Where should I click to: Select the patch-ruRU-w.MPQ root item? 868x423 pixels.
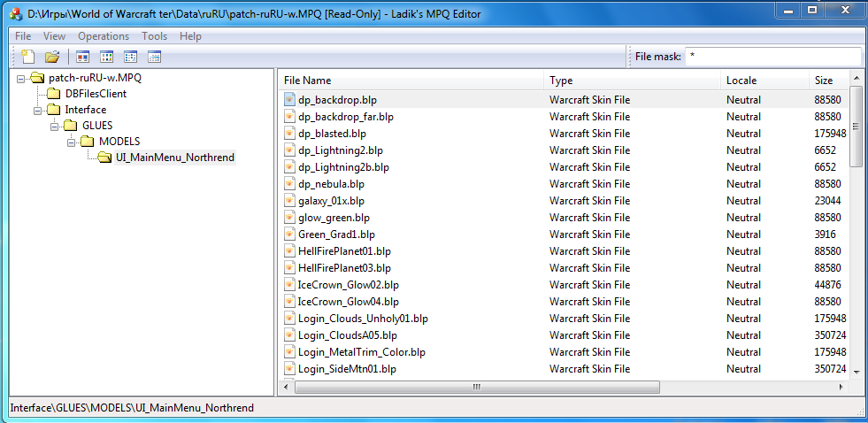96,78
